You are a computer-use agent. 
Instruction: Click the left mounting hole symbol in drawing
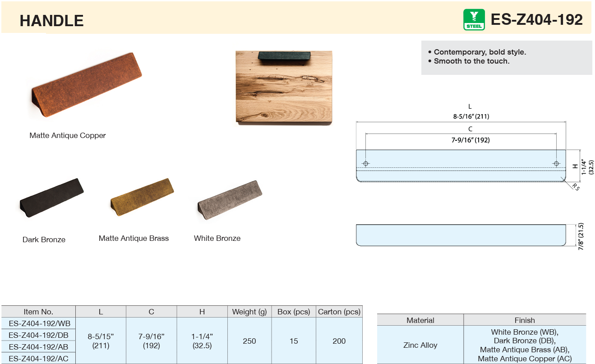pyautogui.click(x=366, y=163)
